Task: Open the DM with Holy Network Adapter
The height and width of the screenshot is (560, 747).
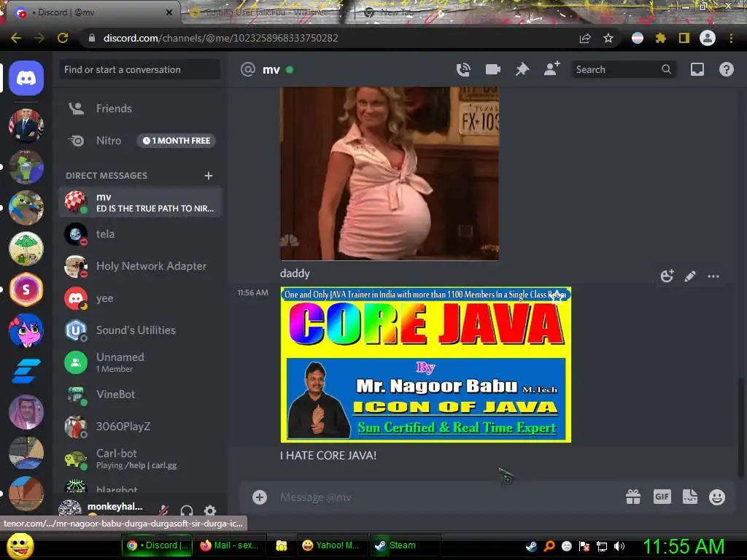Action: 140,266
